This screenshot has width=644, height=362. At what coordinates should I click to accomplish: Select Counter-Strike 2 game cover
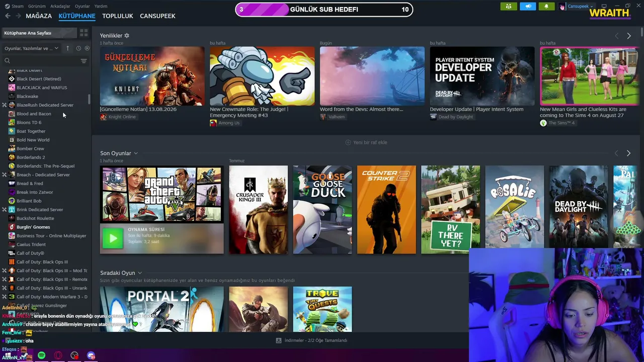pos(386,210)
